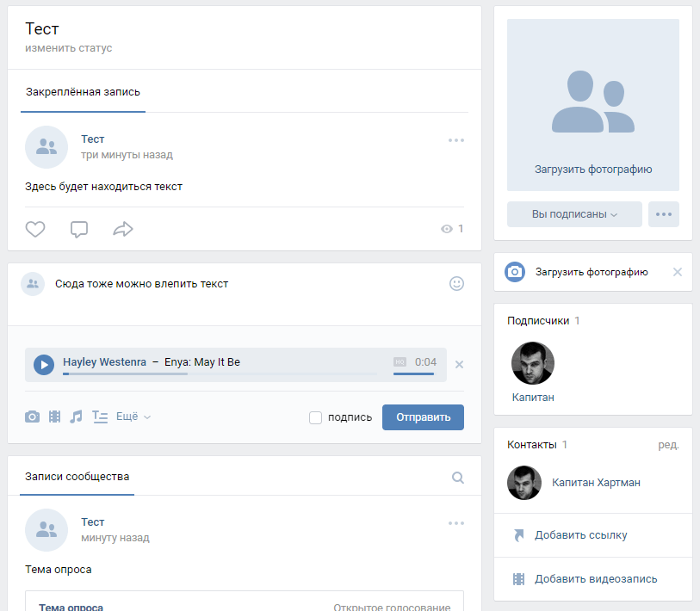The height and width of the screenshot is (611, 700).
Task: Switch to Закреплённая запись tab
Action: [x=83, y=92]
